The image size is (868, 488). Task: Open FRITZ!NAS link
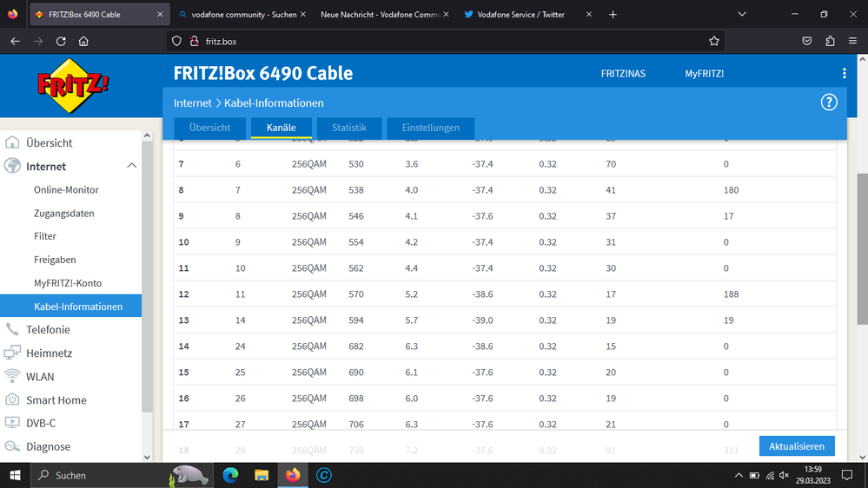[623, 74]
